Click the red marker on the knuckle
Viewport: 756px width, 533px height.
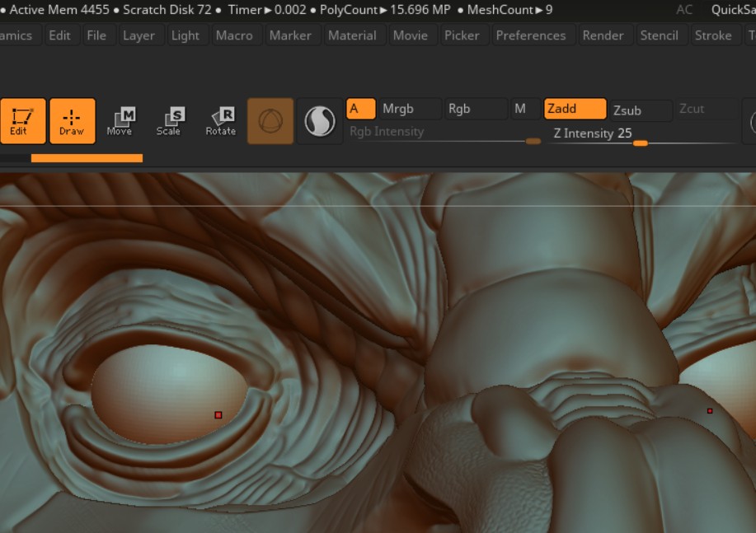point(710,411)
